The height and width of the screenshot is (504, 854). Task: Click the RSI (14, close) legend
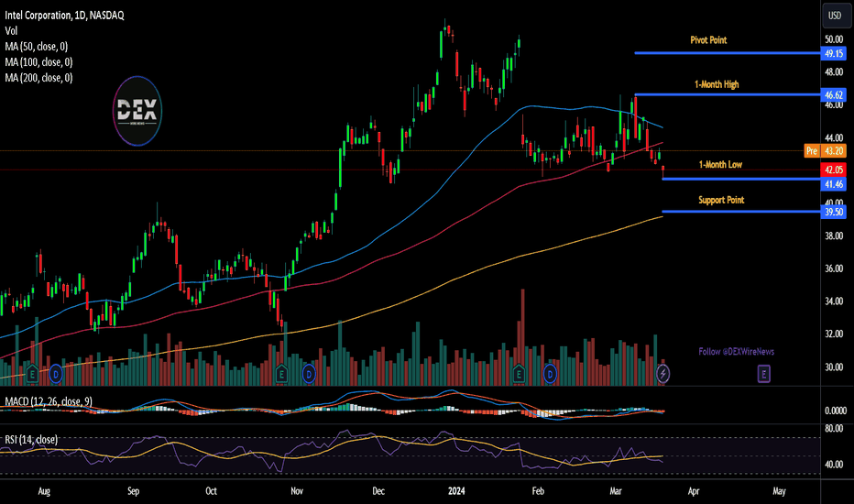pos(31,440)
